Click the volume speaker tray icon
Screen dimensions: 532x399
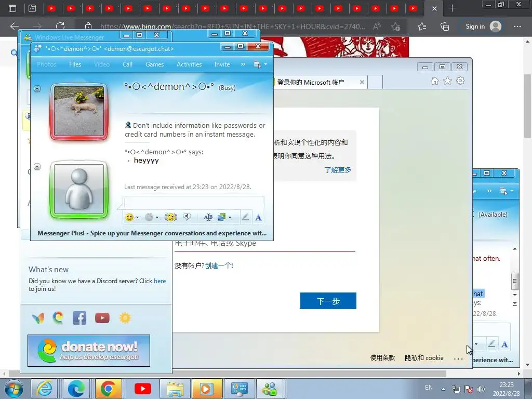pyautogui.click(x=481, y=389)
